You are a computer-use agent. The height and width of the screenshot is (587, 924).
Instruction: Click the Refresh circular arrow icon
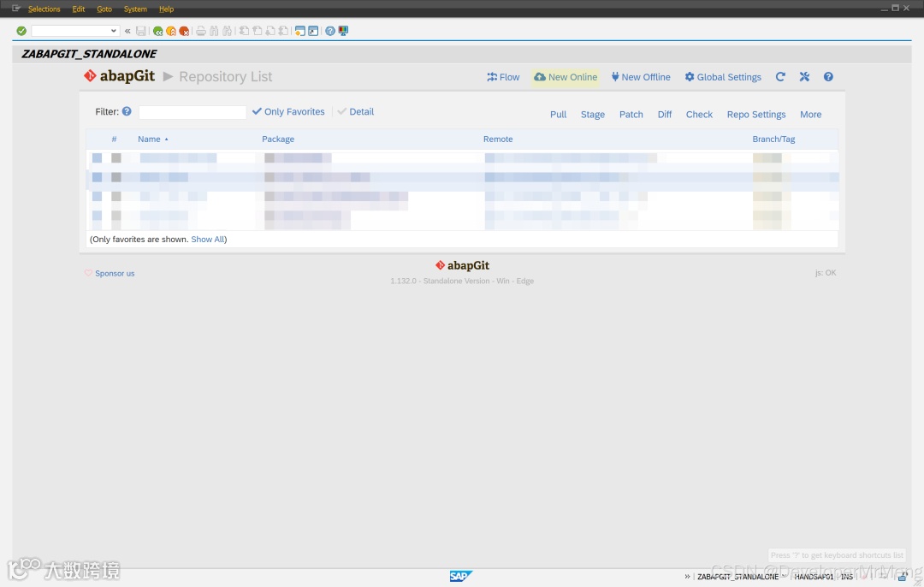pos(780,77)
